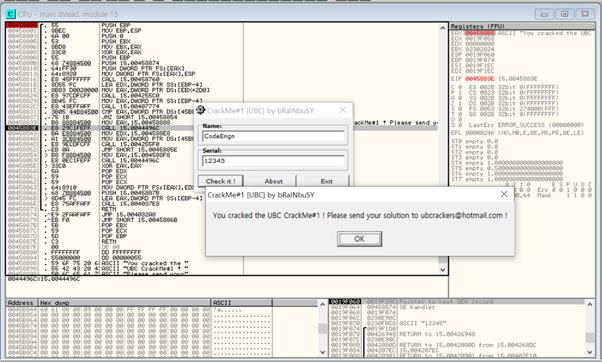Image resolution: width=602 pixels, height=362 pixels.
Task: Click disassembly pane scrollbar up arrow
Action: point(442,28)
